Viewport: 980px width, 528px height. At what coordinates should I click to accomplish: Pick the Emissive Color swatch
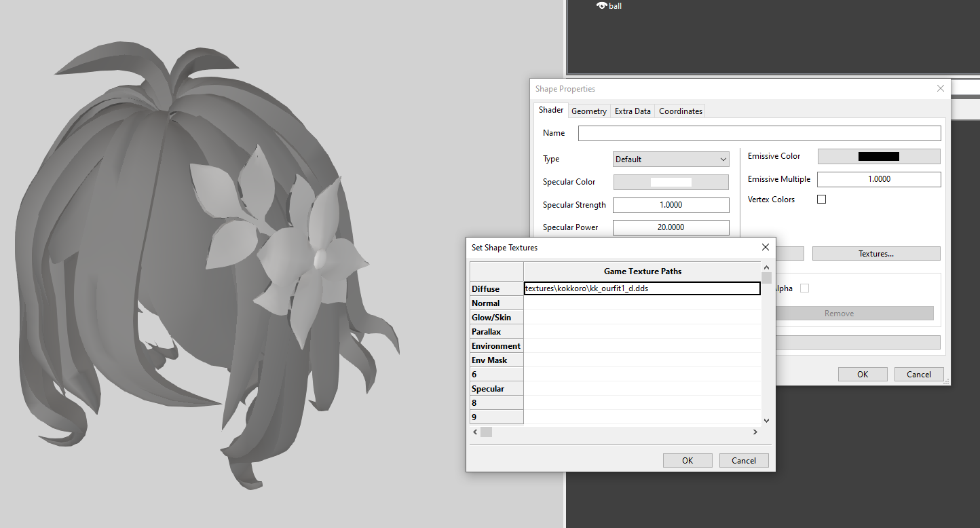pos(879,156)
